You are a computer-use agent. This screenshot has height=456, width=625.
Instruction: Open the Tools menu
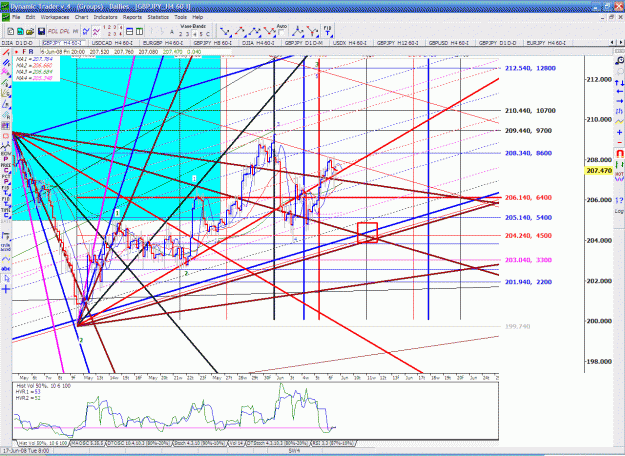click(x=180, y=17)
